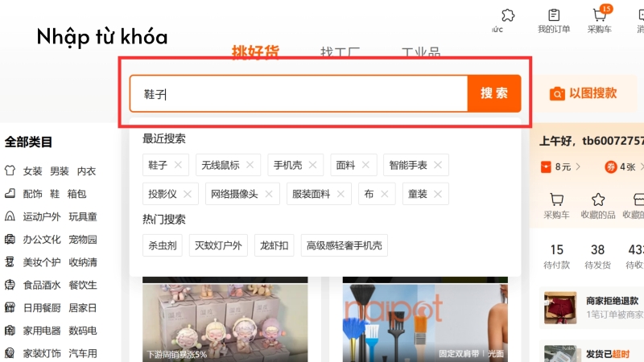This screenshot has height=362, width=644.
Task: Click the 收藏的品 star icon
Action: coord(598,200)
